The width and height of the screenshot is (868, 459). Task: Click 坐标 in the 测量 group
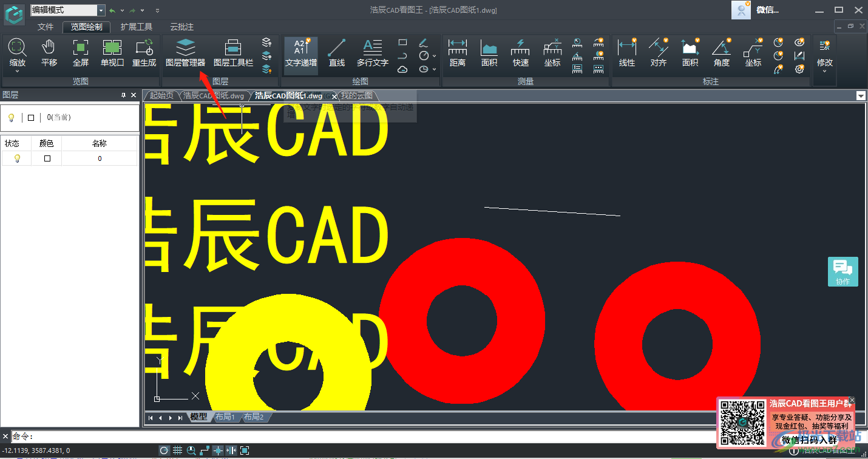[x=552, y=53]
